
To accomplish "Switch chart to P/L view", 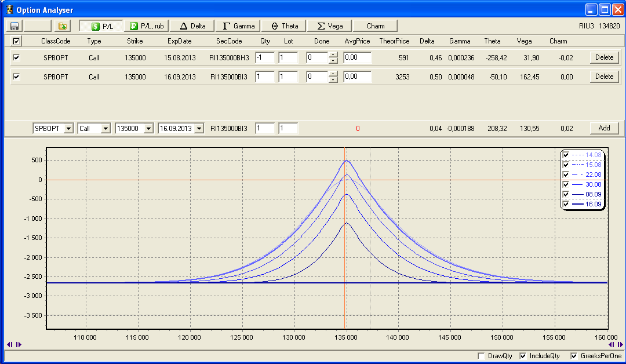I will click(x=101, y=26).
